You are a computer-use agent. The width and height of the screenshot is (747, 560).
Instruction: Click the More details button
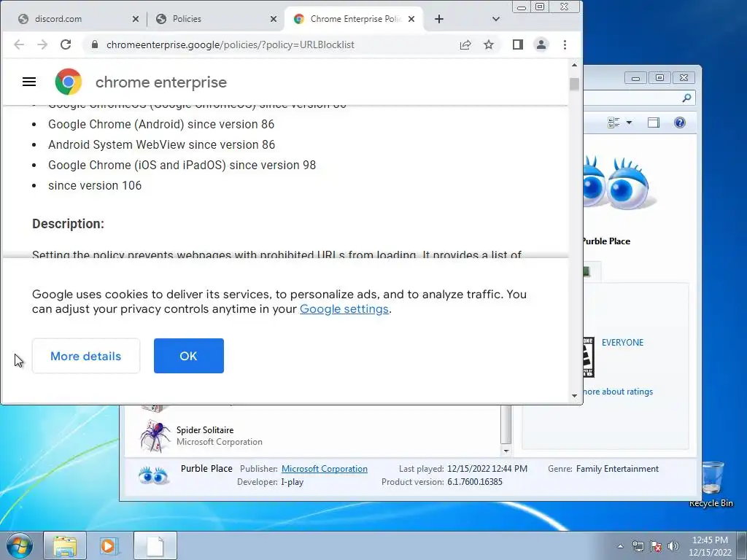[86, 356]
